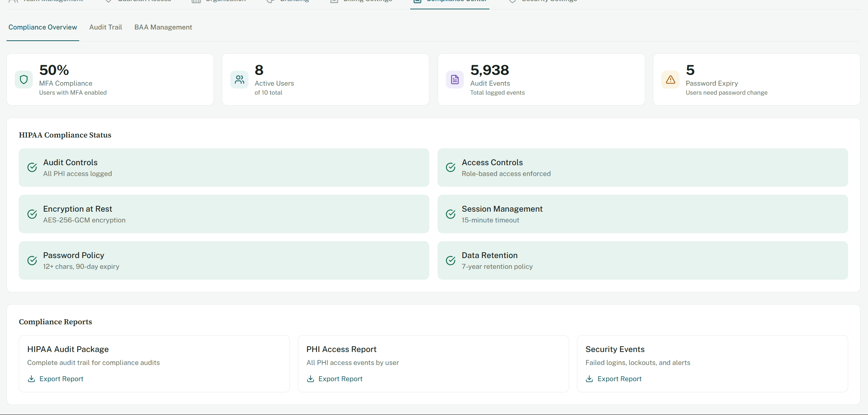Viewport: 868px width, 415px height.
Task: Click the Data Retention checkmark icon
Action: (x=451, y=261)
